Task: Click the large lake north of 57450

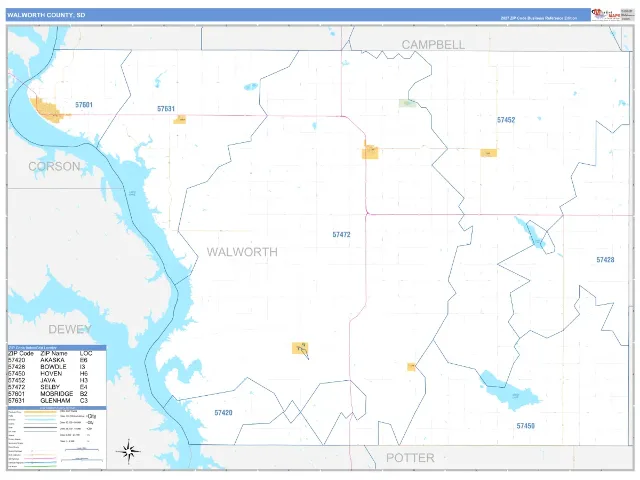Action: [x=510, y=391]
